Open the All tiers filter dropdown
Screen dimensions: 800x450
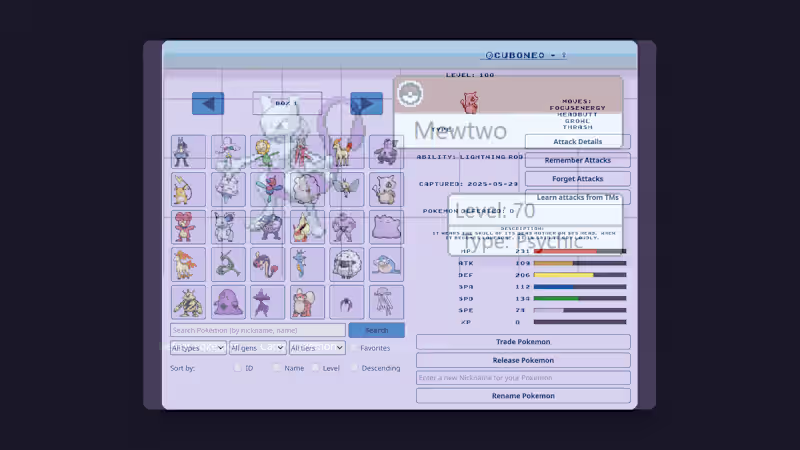(x=317, y=348)
